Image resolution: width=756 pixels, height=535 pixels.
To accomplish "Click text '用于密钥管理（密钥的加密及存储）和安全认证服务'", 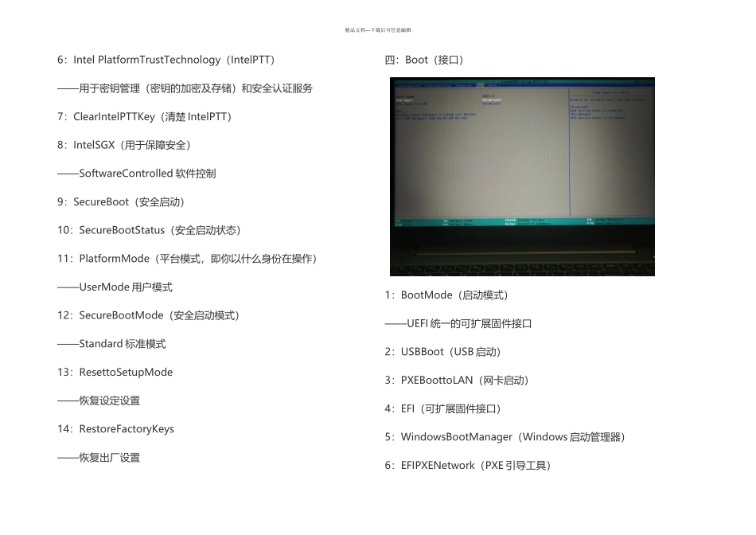I will coord(196,88).
